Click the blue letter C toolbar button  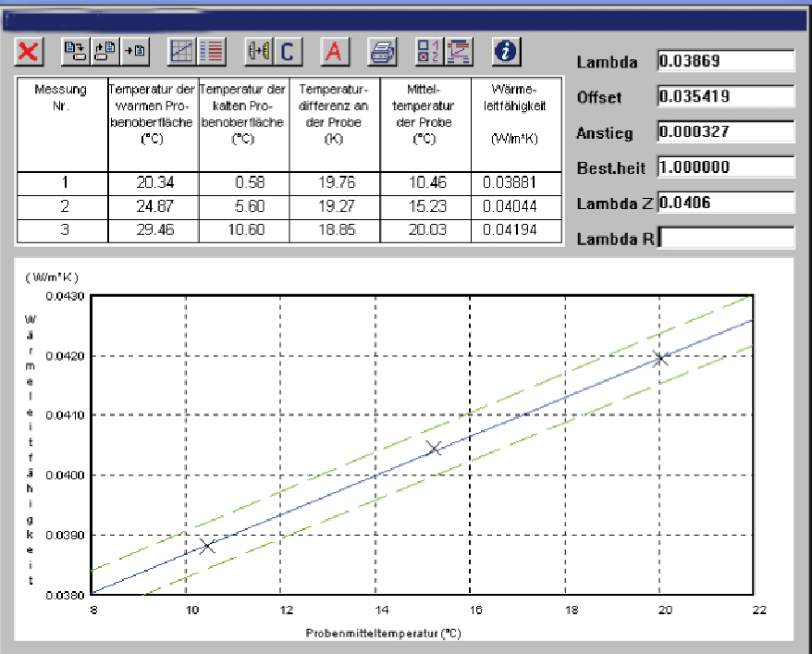tap(289, 52)
